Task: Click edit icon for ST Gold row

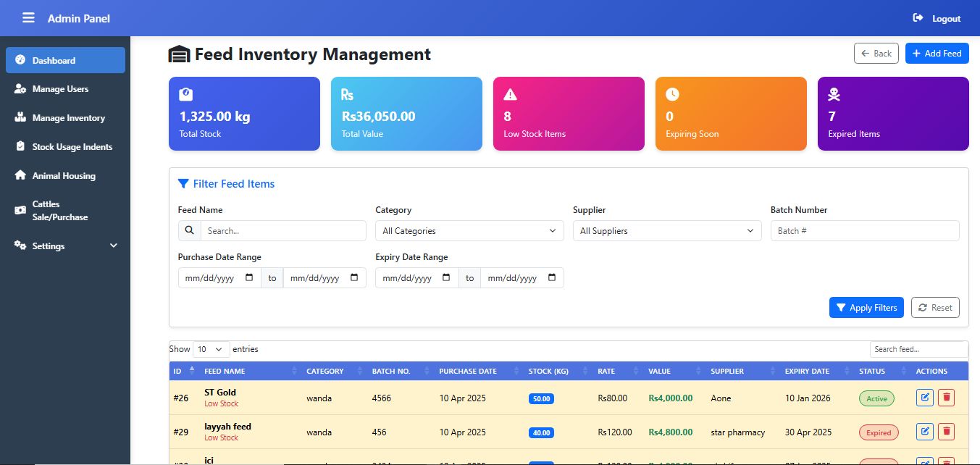Action: tap(924, 398)
